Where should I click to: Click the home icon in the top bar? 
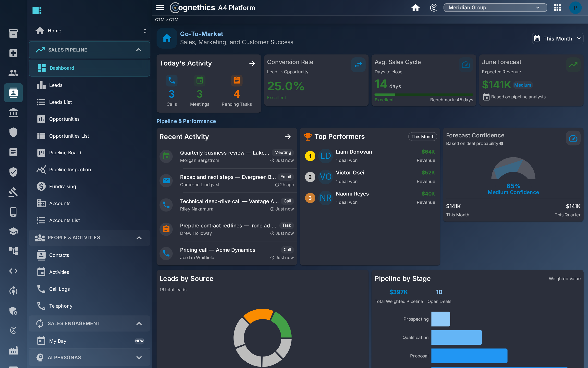pyautogui.click(x=415, y=8)
